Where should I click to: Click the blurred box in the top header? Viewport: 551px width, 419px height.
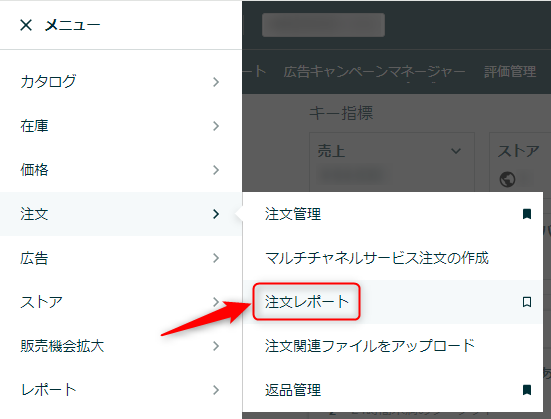pyautogui.click(x=323, y=25)
